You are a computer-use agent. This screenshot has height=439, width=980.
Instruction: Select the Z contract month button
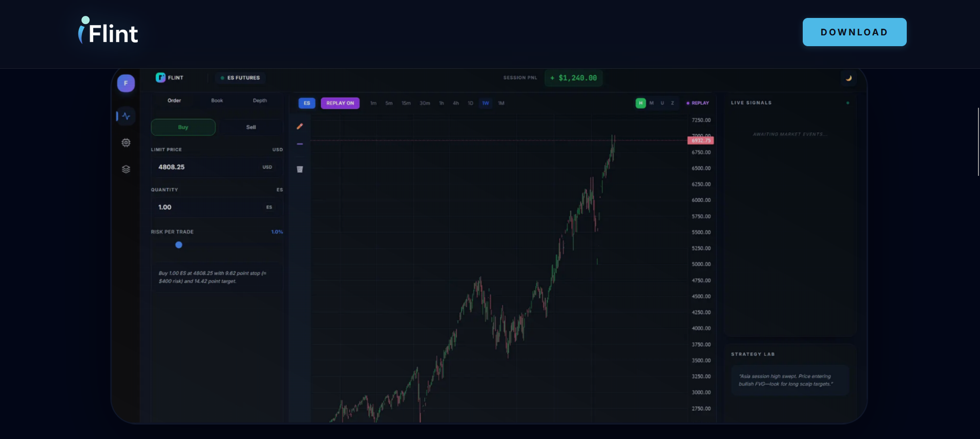coord(673,103)
